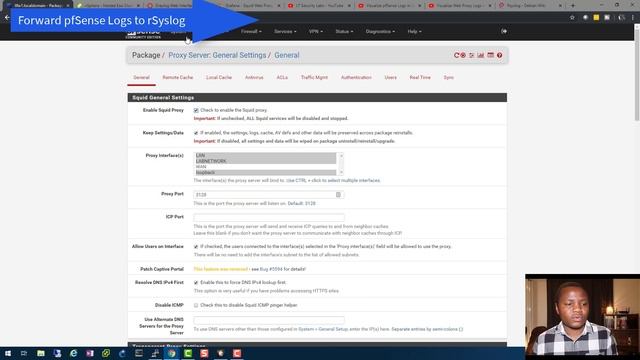Viewport: 640px width, 360px height.
Task: Select WAN in Proxy Interface list
Action: pyautogui.click(x=266, y=167)
